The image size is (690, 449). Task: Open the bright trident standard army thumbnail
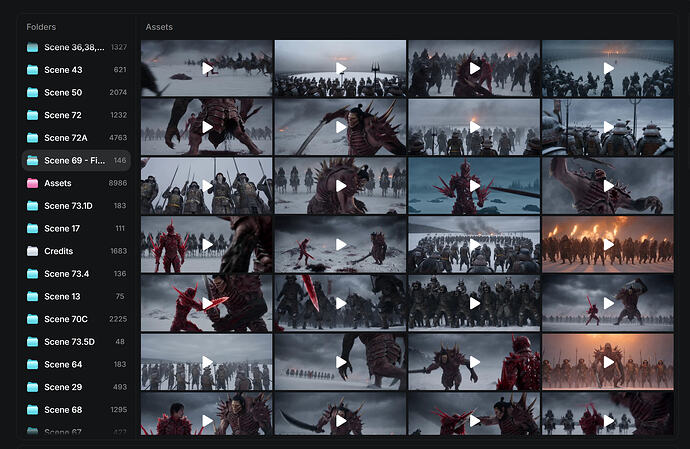[x=340, y=68]
